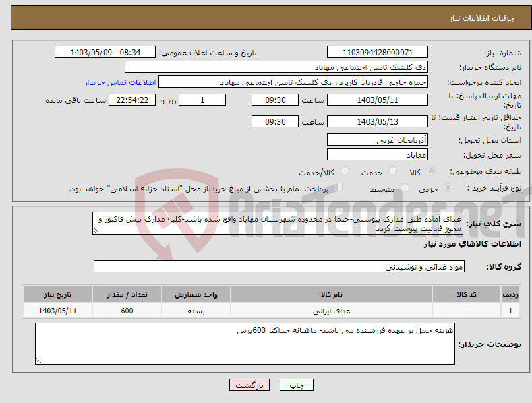
Task: Click the request creator name field
Action: pos(293,82)
